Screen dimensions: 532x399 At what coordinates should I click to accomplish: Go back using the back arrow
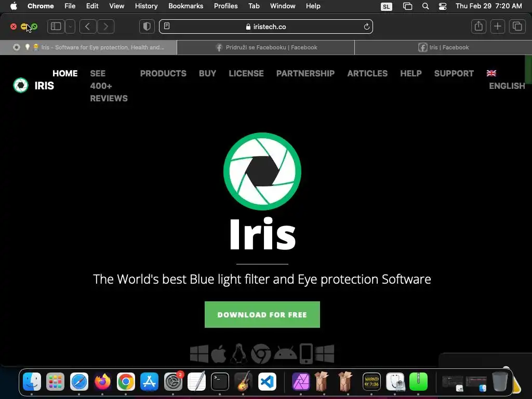[x=88, y=26]
